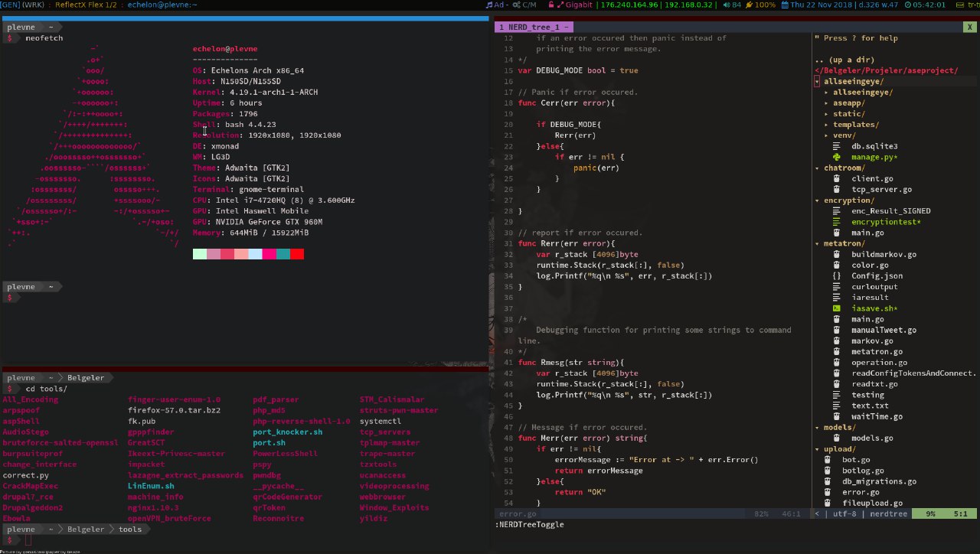Viewport: 980px width, 554px height.
Task: Open readConfigTokensAndConnect file in NERDTree
Action: [x=914, y=373]
